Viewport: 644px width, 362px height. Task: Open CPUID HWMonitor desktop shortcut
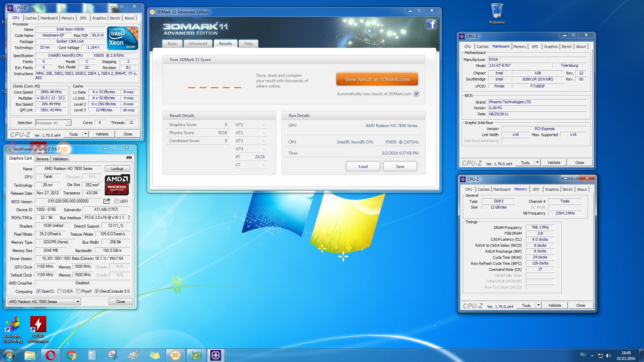click(38, 329)
